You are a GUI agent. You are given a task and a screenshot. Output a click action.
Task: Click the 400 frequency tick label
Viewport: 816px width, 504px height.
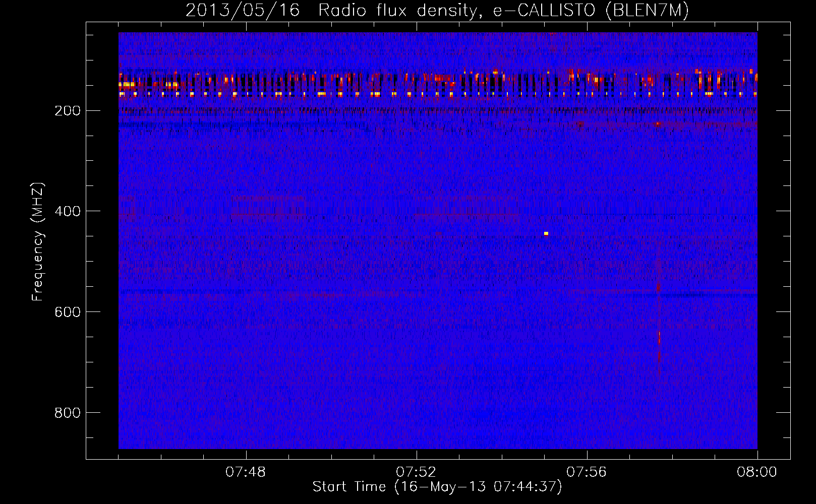point(67,211)
